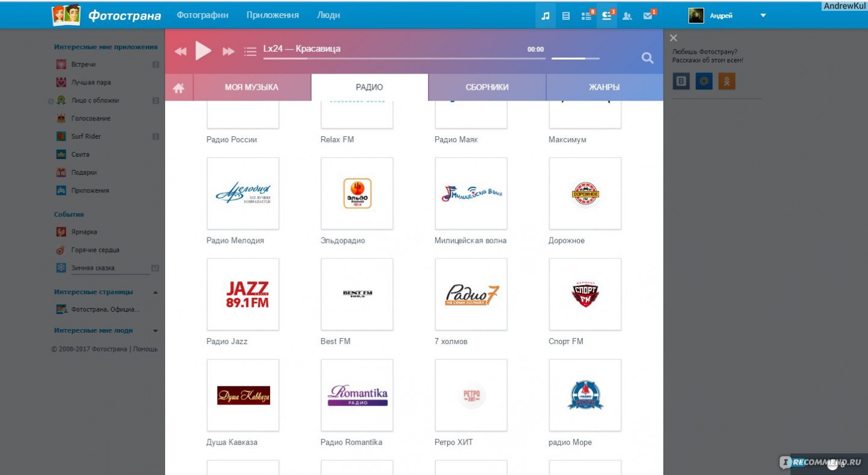The width and height of the screenshot is (868, 475).
Task: Select Милицейская волна station logo
Action: tap(471, 193)
